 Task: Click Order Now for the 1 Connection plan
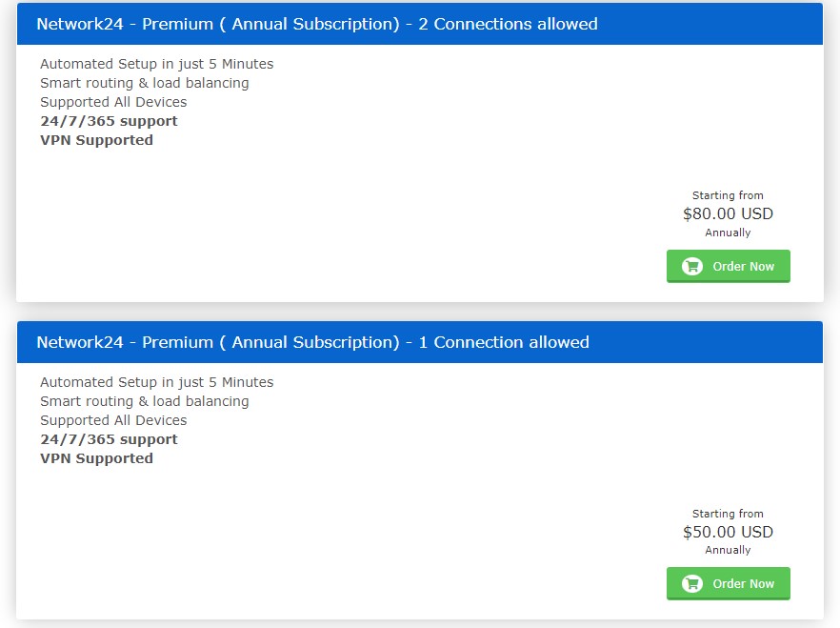tap(729, 583)
